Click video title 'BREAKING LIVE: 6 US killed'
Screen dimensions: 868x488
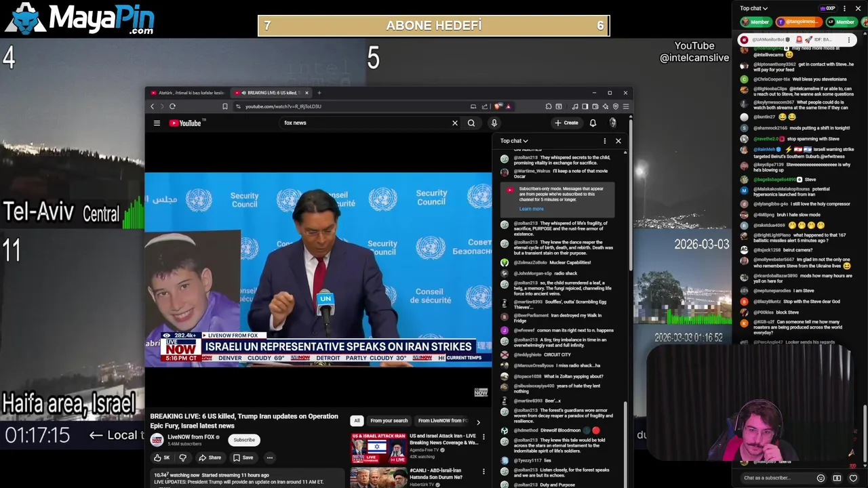pyautogui.click(x=244, y=421)
